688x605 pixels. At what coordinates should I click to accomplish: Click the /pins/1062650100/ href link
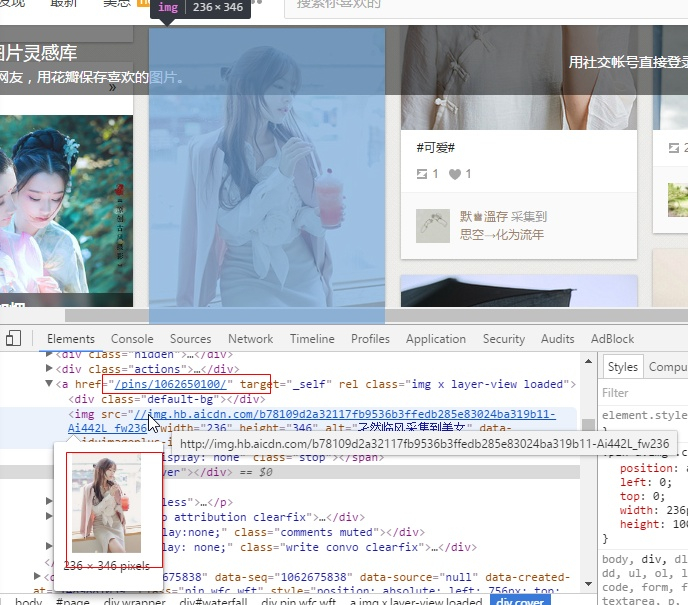tap(172, 384)
